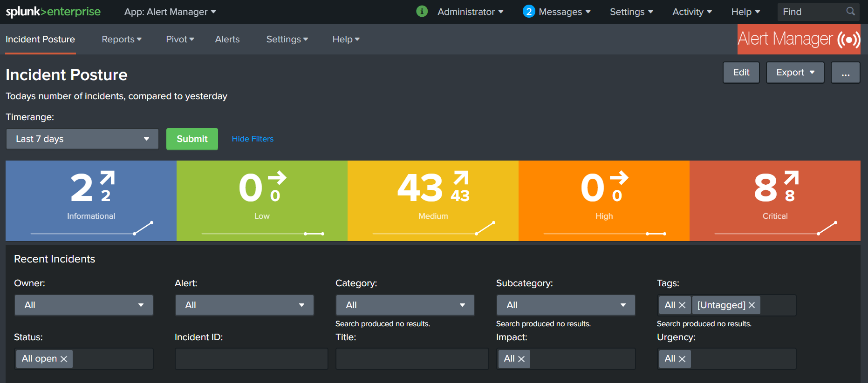Go to the Alerts tab
Image resolution: width=868 pixels, height=383 pixels.
pos(227,40)
